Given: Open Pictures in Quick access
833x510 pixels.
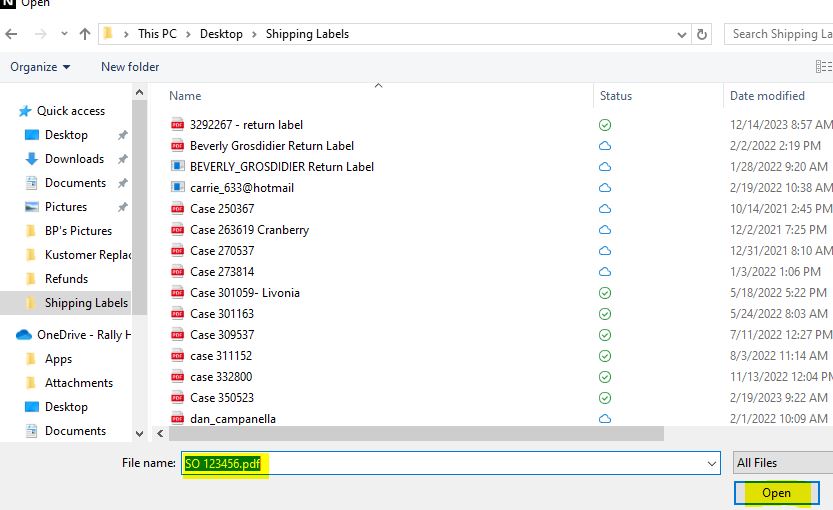Looking at the screenshot, I should tap(65, 207).
